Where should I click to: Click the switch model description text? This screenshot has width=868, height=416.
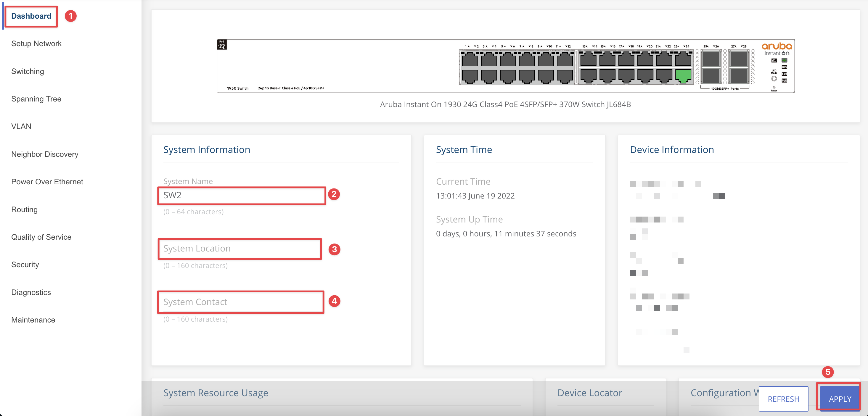pos(505,104)
